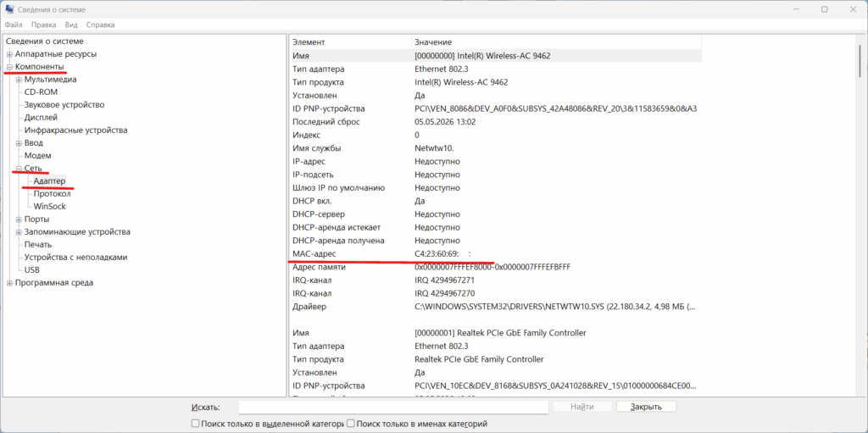Image resolution: width=868 pixels, height=433 pixels.
Task: Expand the Ввод node
Action: click(x=19, y=143)
